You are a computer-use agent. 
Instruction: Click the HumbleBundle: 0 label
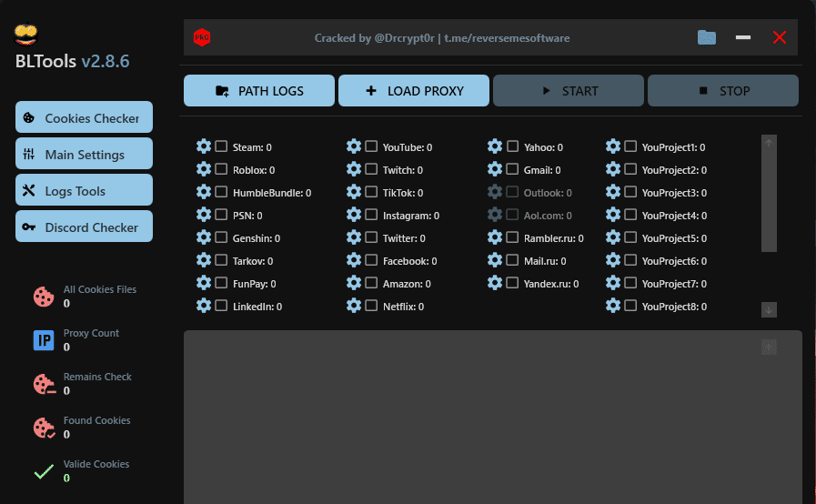pyautogui.click(x=272, y=193)
